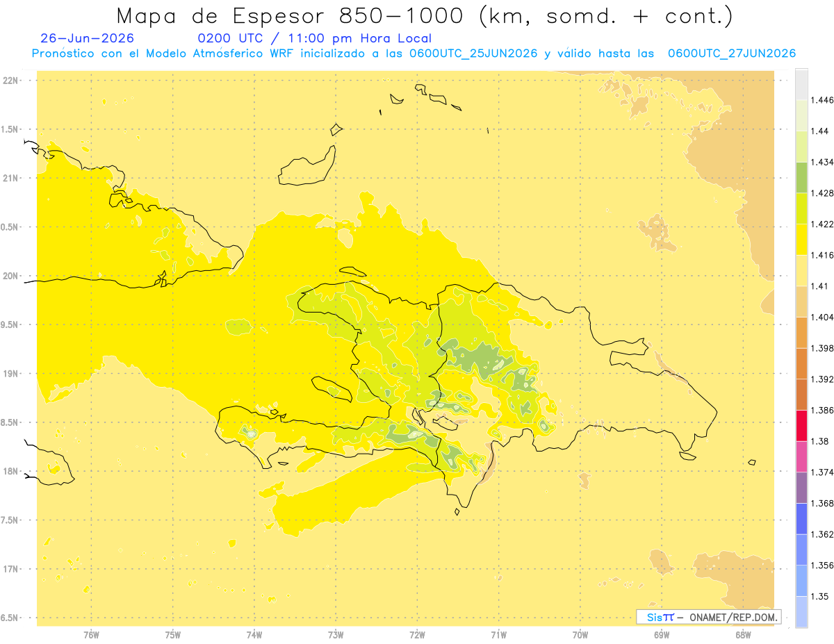Click the 68W longitude label

point(743,635)
